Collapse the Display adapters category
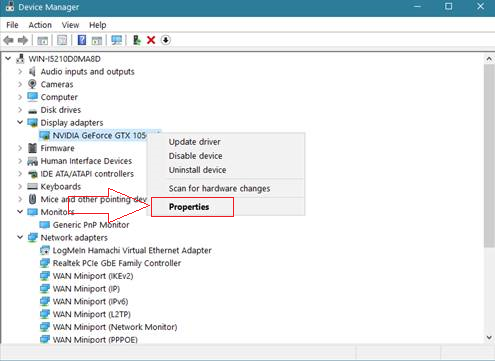Viewport: 495px width, 361px height. pyautogui.click(x=20, y=122)
